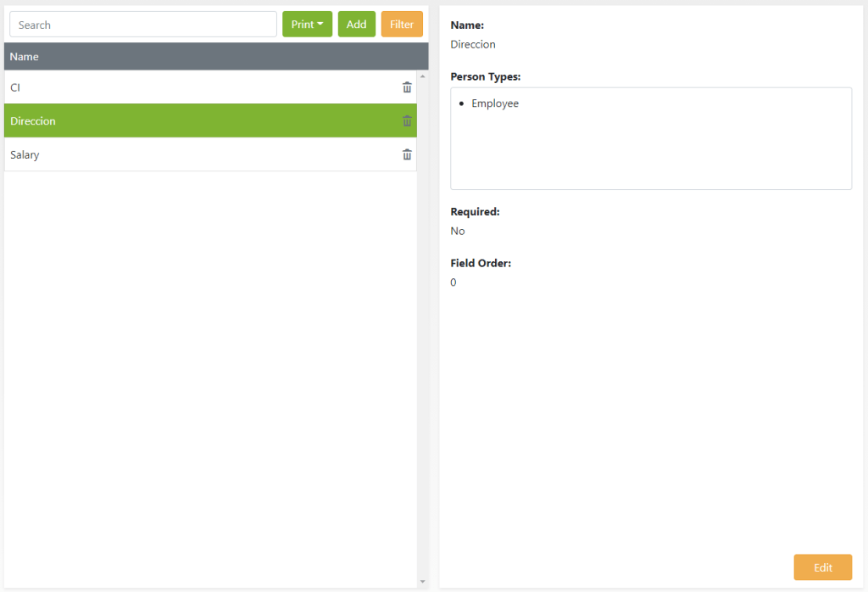Click the list scrollbar down arrow
This screenshot has height=592, width=868.
[x=423, y=581]
